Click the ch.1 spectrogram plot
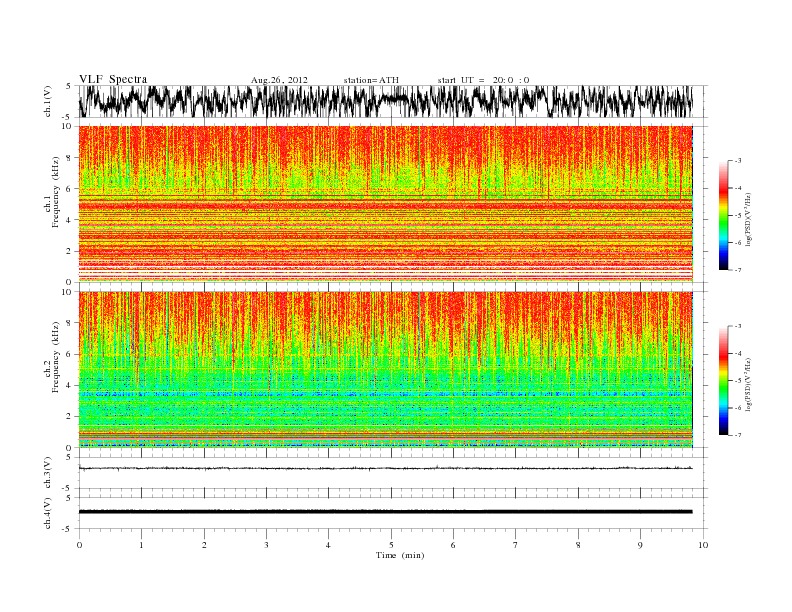The image size is (792, 612). click(386, 204)
